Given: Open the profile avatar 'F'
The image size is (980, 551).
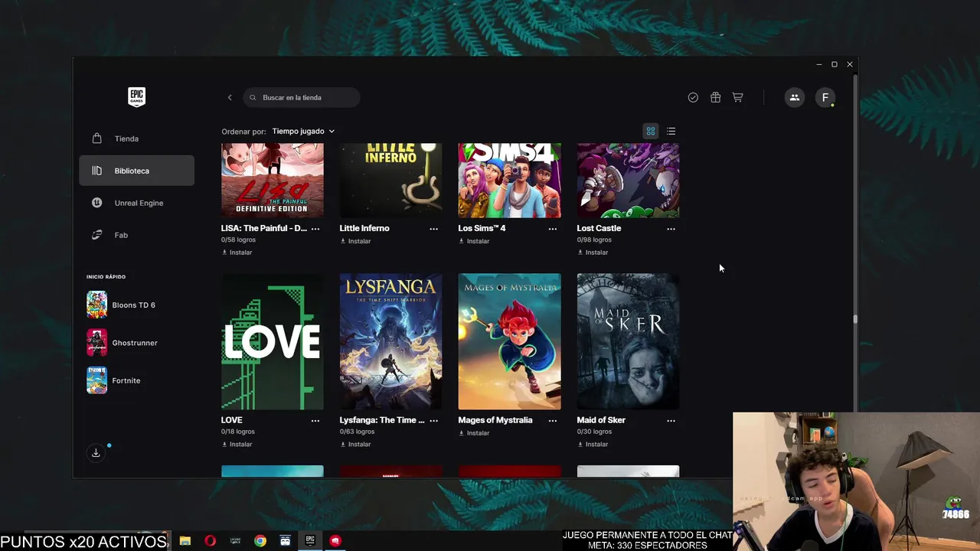Looking at the screenshot, I should coord(825,97).
